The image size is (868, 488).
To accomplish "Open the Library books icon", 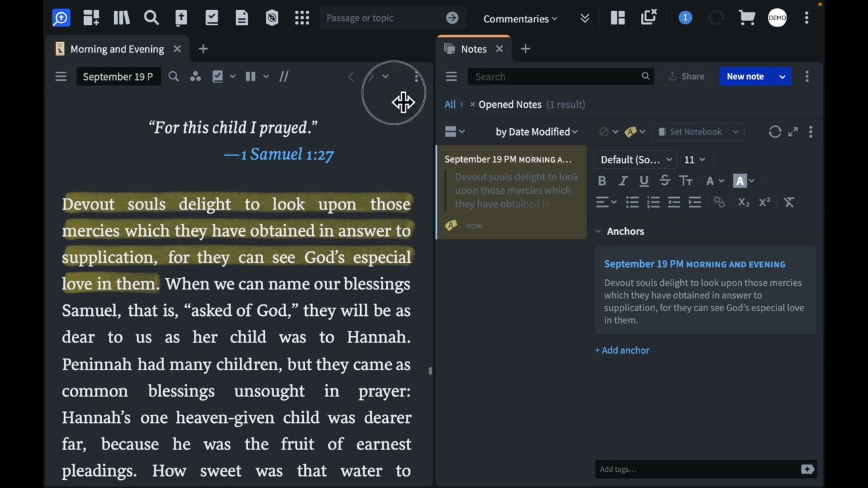I will 121,18.
